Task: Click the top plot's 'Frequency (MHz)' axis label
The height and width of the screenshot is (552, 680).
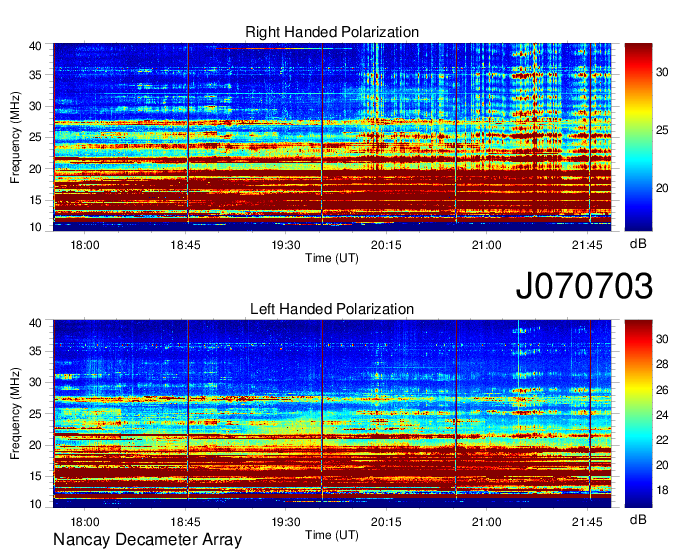Action: [15, 137]
